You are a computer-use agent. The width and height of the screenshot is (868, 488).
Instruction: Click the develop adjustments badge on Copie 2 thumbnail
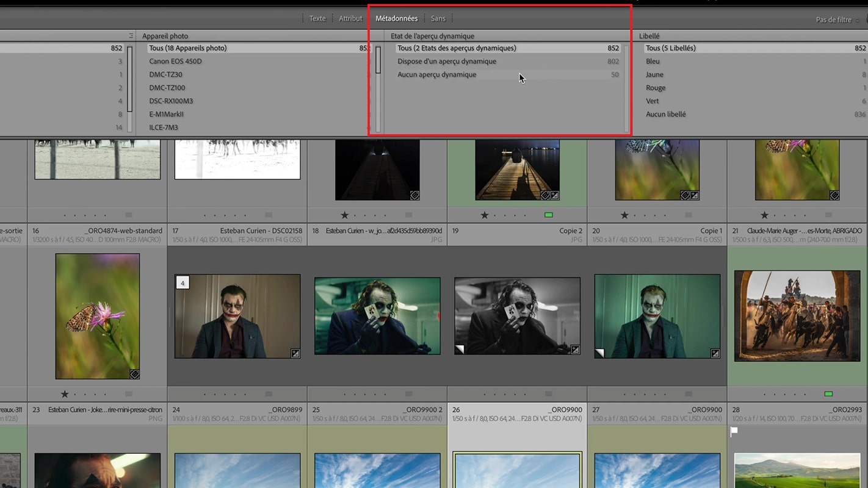click(x=575, y=350)
